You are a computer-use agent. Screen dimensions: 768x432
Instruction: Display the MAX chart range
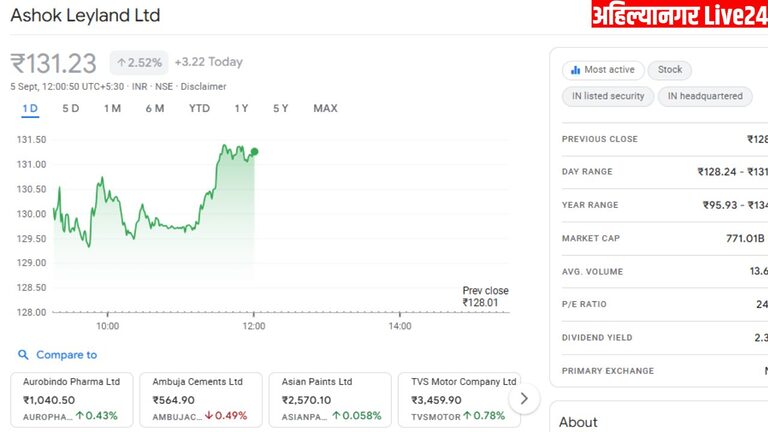pyautogui.click(x=325, y=109)
